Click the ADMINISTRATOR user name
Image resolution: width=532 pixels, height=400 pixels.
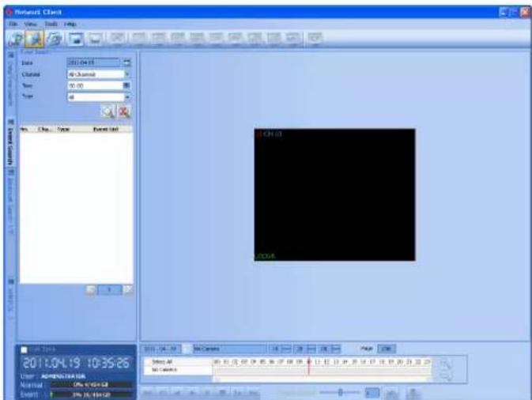(63, 376)
